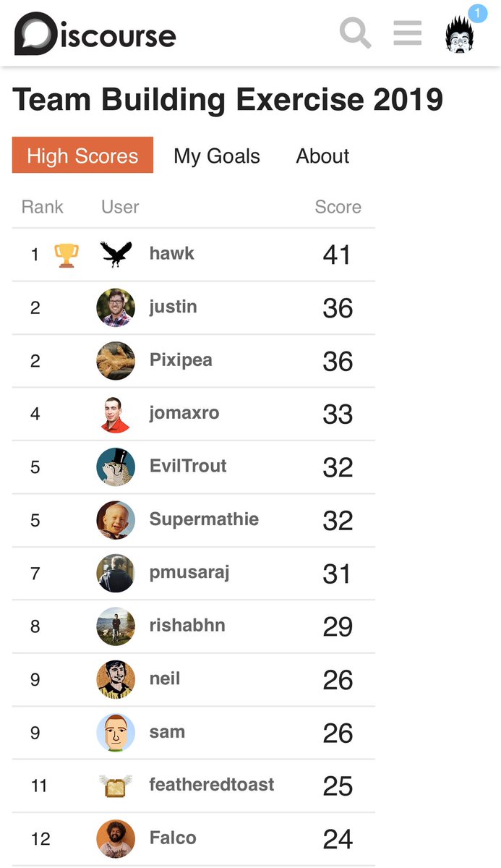Click the Score column header

click(x=338, y=207)
